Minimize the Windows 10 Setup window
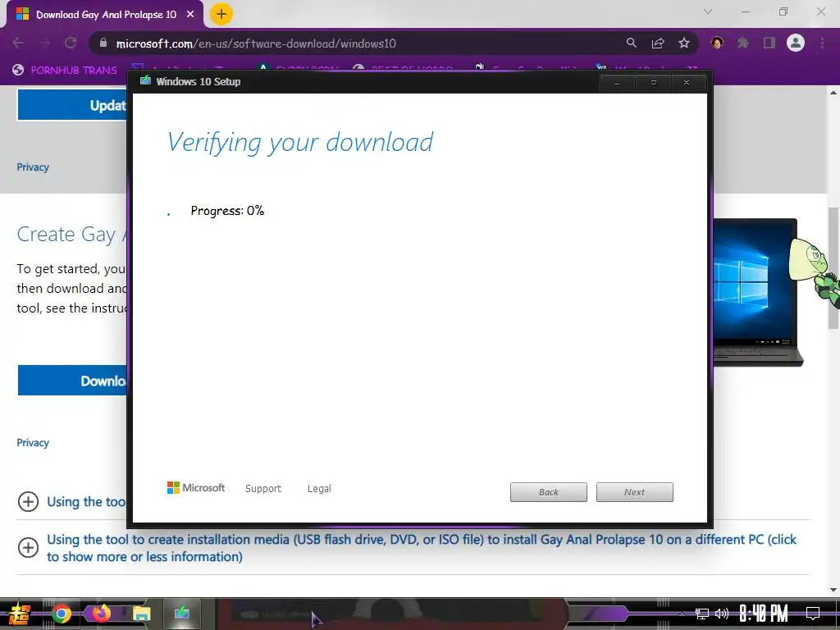Screen dimensions: 840x630 pos(617,83)
